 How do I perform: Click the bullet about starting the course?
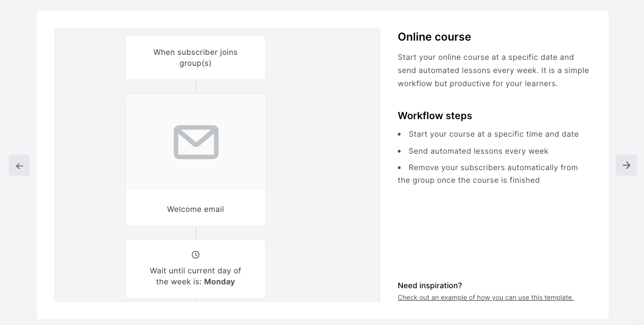click(x=493, y=134)
